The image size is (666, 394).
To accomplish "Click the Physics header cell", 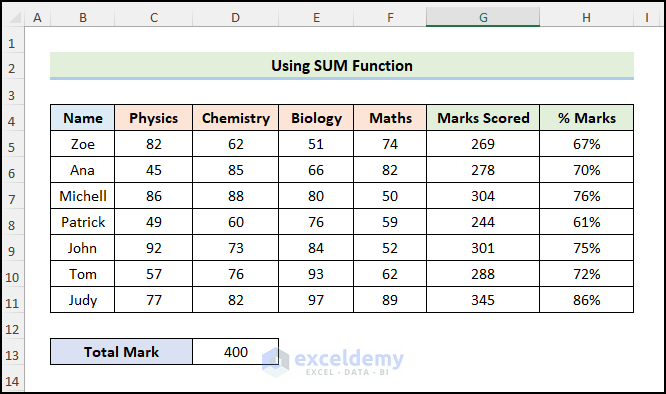I will pos(153,118).
